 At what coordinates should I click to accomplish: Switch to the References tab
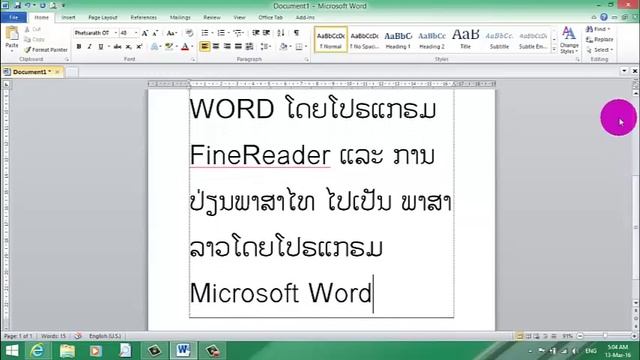pos(144,18)
